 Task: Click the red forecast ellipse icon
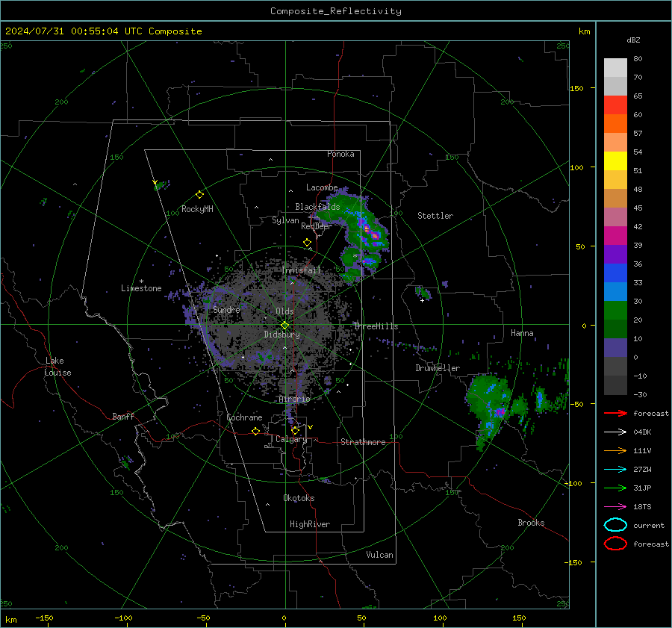615,544
